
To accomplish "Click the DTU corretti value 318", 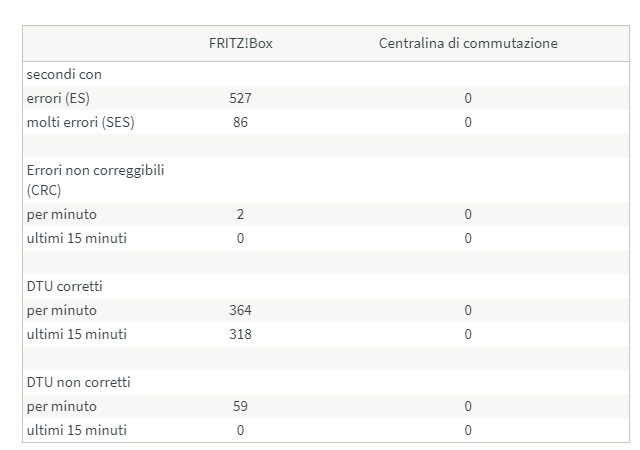I will pos(240,334).
